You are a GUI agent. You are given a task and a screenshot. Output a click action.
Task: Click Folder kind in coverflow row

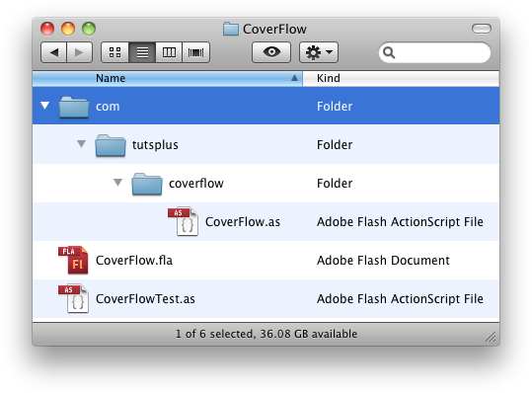[x=335, y=184]
